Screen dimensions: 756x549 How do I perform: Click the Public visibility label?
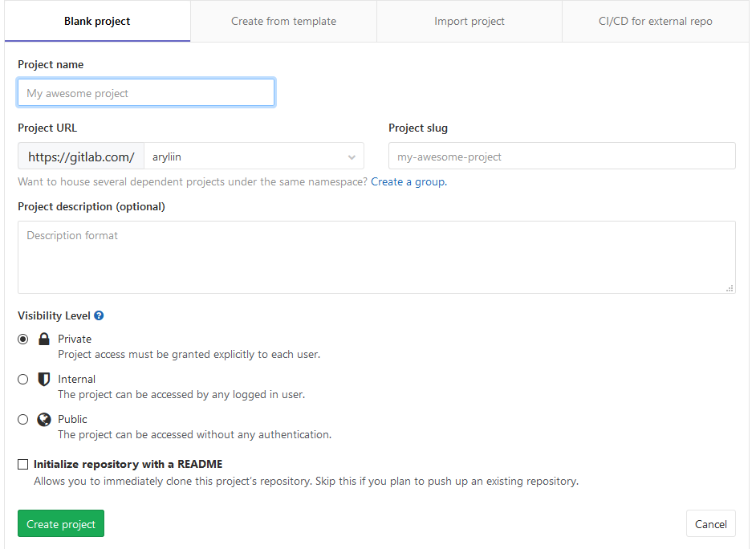click(x=72, y=419)
